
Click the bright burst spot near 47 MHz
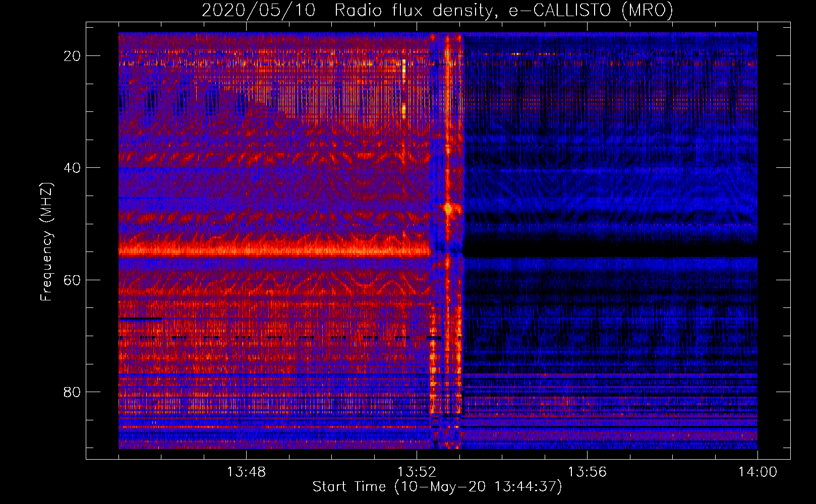tap(448, 208)
